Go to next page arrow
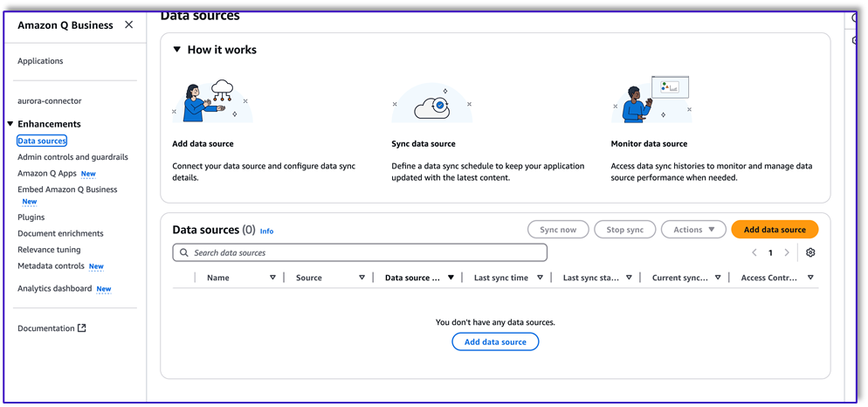 (x=787, y=252)
